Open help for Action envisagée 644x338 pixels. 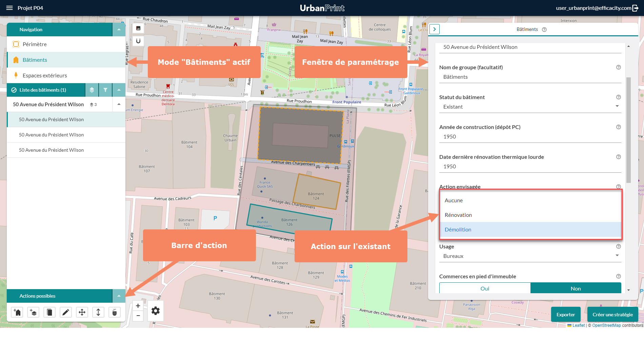(x=619, y=186)
